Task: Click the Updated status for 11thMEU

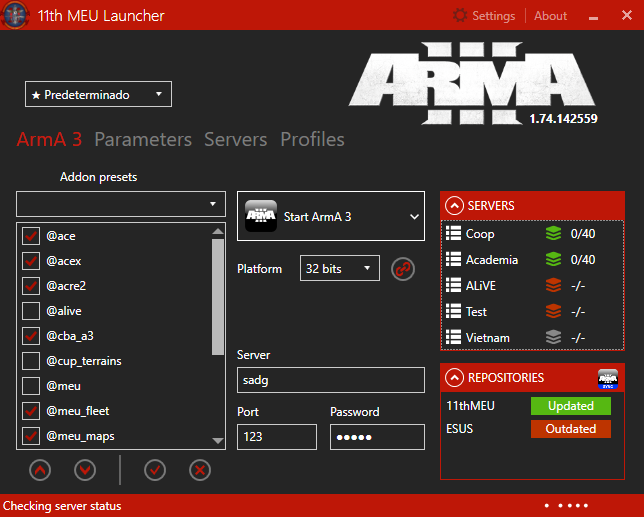Action: (571, 406)
